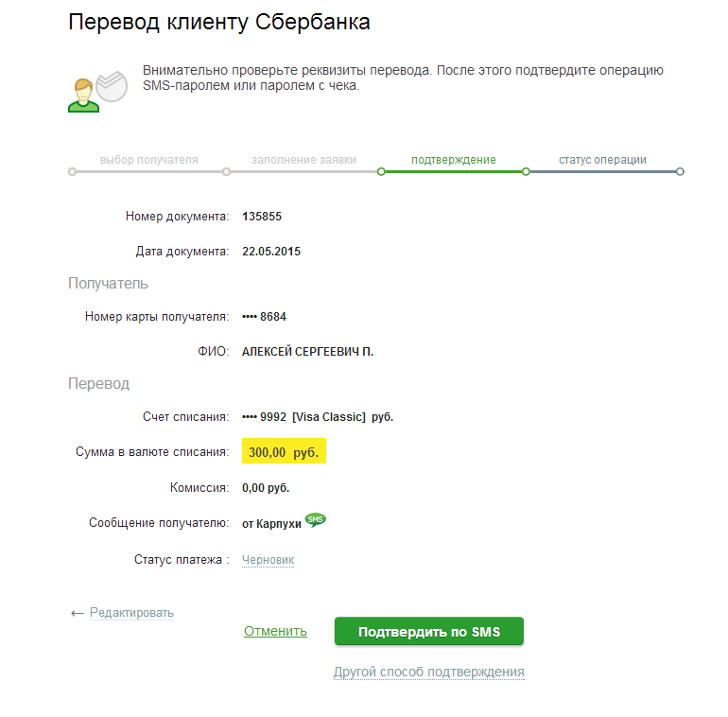The width and height of the screenshot is (728, 717).
Task: Select the заполнение заявки step
Action: pyautogui.click(x=303, y=160)
